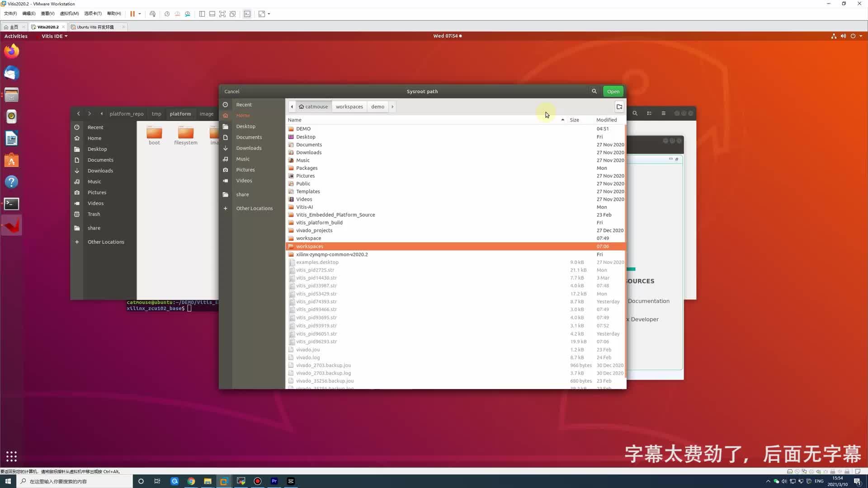Image resolution: width=868 pixels, height=488 pixels.
Task: Navigate to the demo breadcrumb path
Action: tap(378, 106)
